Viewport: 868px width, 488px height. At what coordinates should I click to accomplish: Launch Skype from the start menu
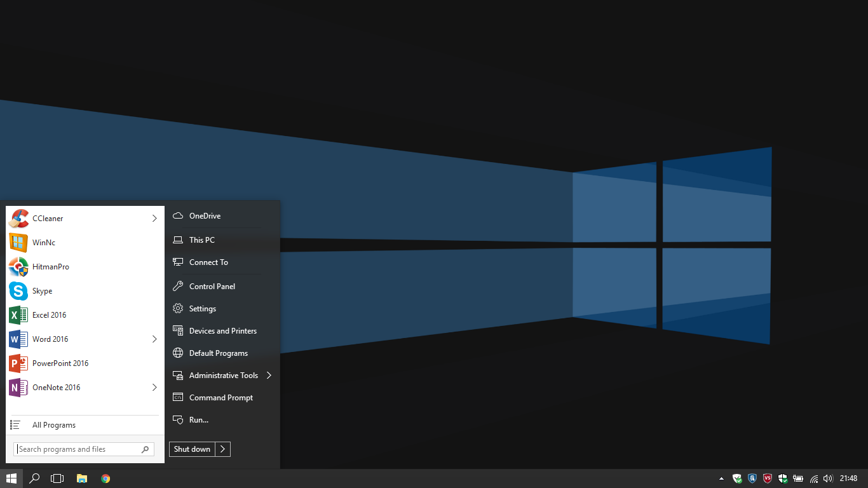coord(42,291)
